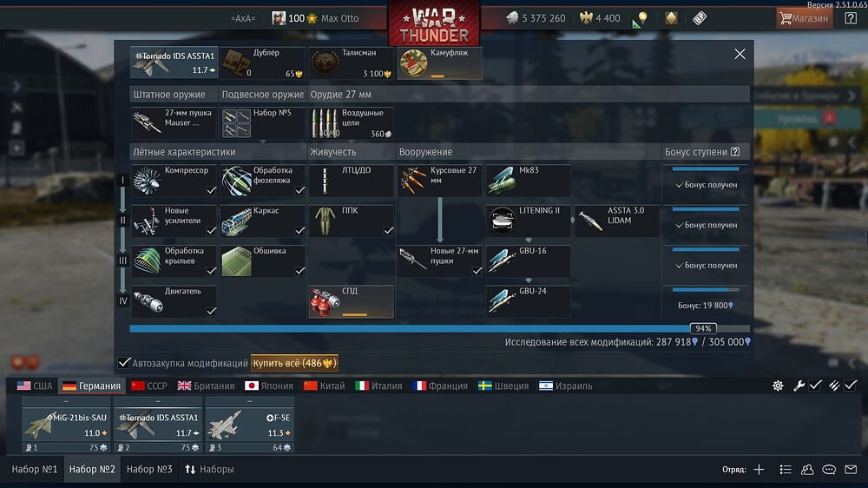The width and height of the screenshot is (868, 488).
Task: Expand Воздушные цели ammo belt selector
Action: [351, 123]
